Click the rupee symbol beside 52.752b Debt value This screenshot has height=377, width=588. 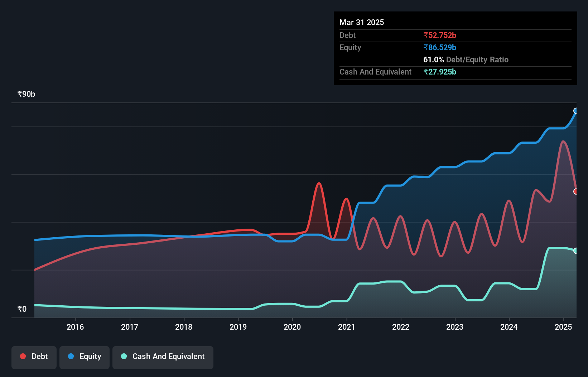pos(426,35)
